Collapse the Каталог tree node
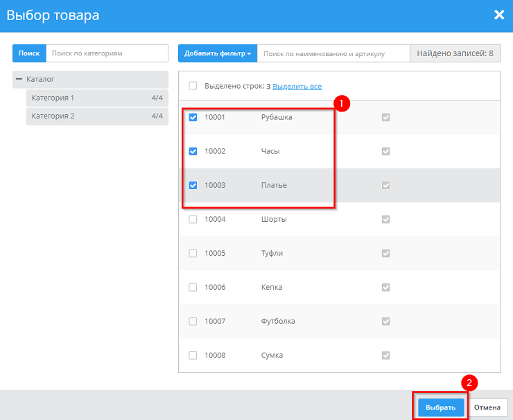This screenshot has width=513, height=420. (x=19, y=80)
